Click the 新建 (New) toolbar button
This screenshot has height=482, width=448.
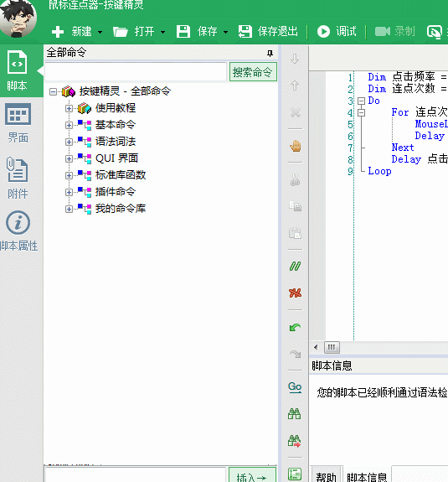[x=71, y=31]
